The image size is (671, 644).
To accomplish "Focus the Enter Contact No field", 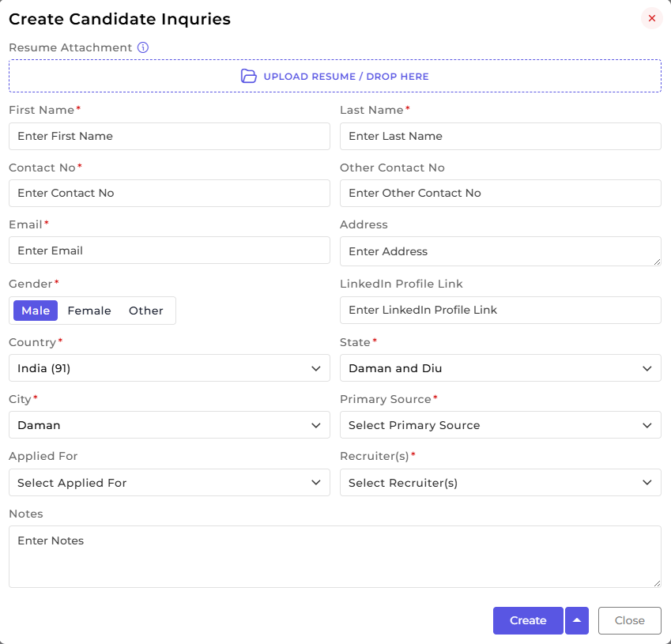I will coord(169,194).
